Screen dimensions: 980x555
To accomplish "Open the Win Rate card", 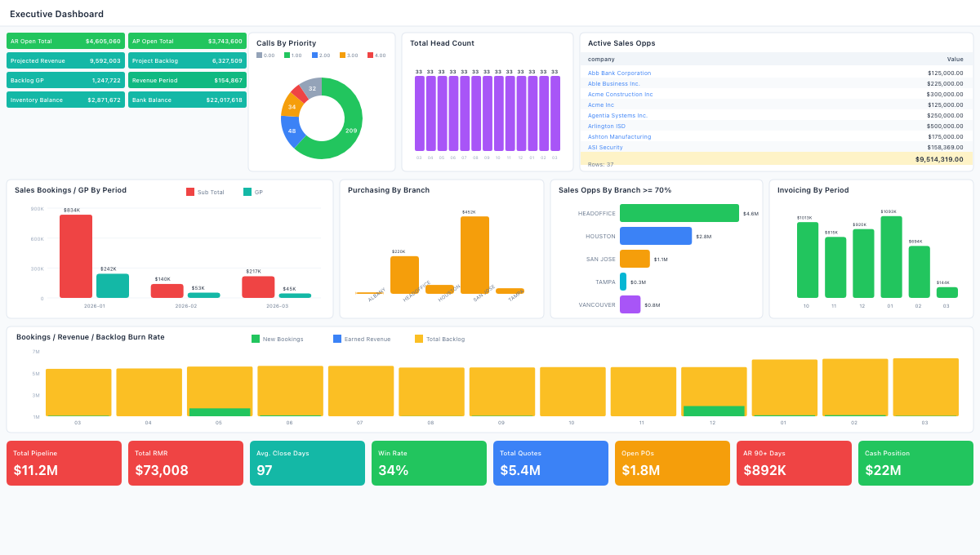I will click(429, 463).
